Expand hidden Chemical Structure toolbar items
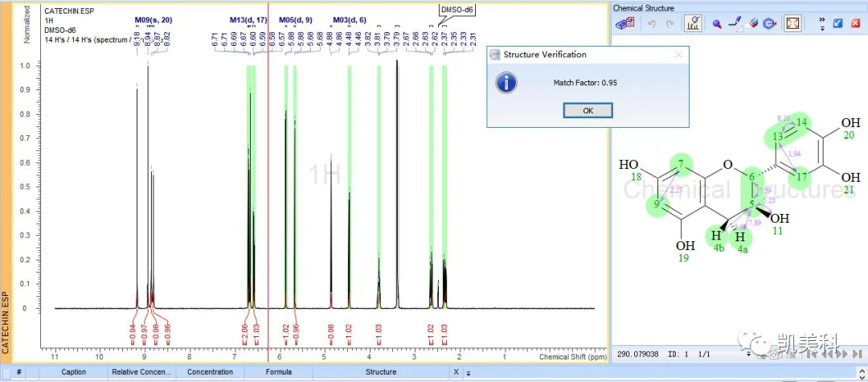Screen dimensions: 868x382 click(x=823, y=24)
